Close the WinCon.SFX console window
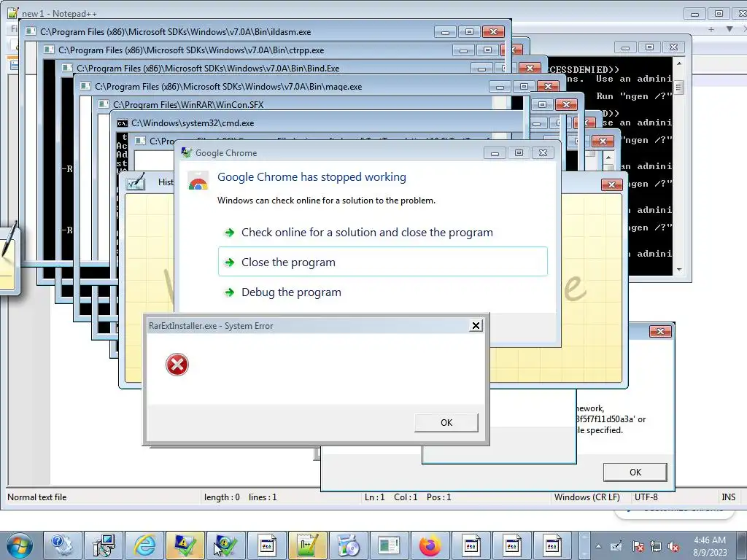This screenshot has width=747, height=560. pos(566,104)
